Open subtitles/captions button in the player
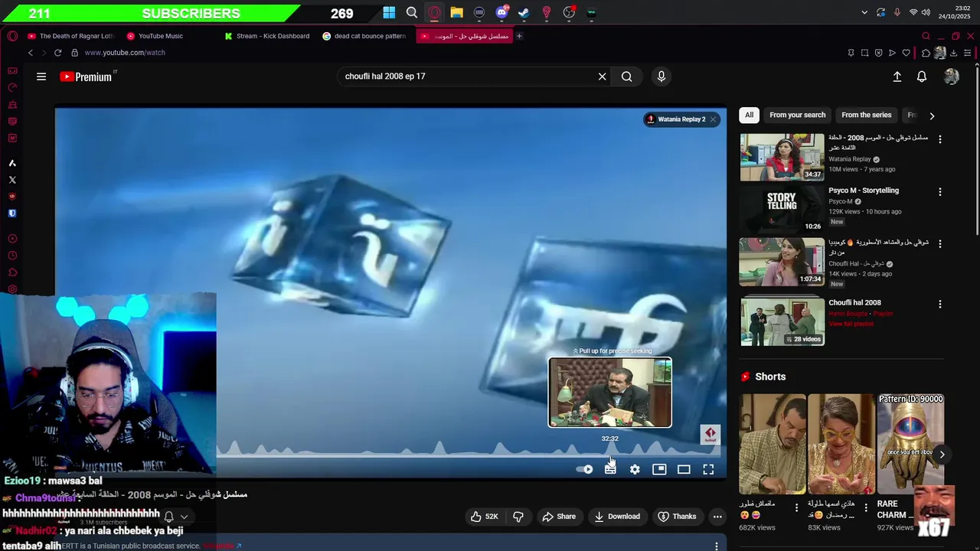Screen dimensions: 980x551 pyautogui.click(x=610, y=469)
